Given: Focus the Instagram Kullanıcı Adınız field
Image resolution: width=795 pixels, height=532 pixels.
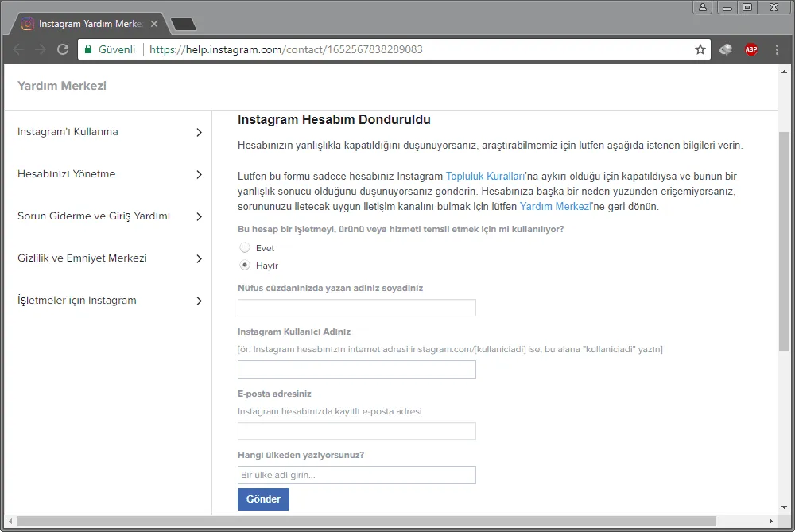Looking at the screenshot, I should (356, 369).
